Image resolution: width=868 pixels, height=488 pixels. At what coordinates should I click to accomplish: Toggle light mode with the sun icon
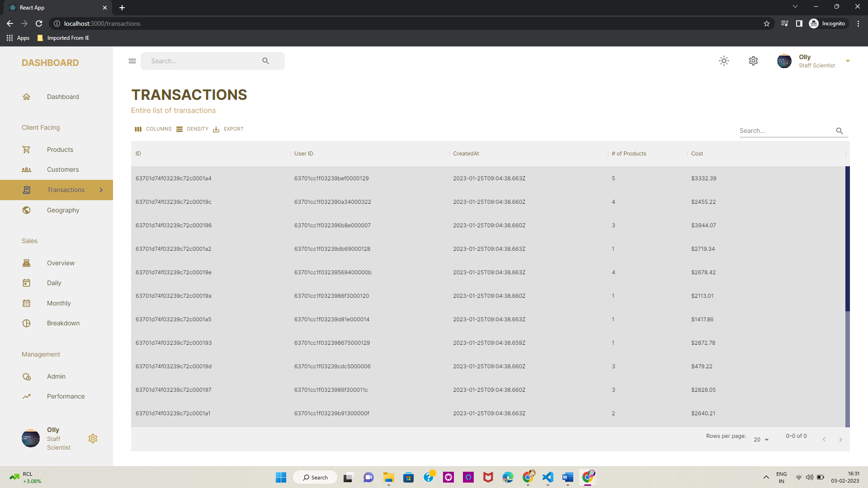(724, 61)
